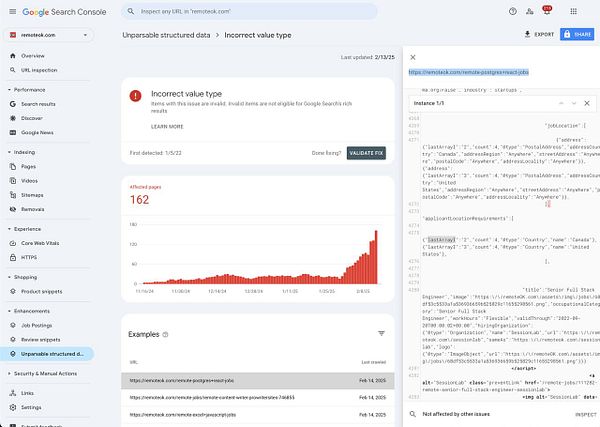Click the Share button
The height and width of the screenshot is (427, 600).
[577, 34]
